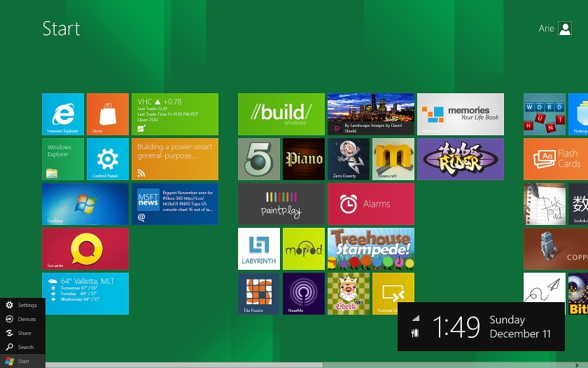Open the Tile Puzzle game tile
The width and height of the screenshot is (588, 368).
pos(259,294)
